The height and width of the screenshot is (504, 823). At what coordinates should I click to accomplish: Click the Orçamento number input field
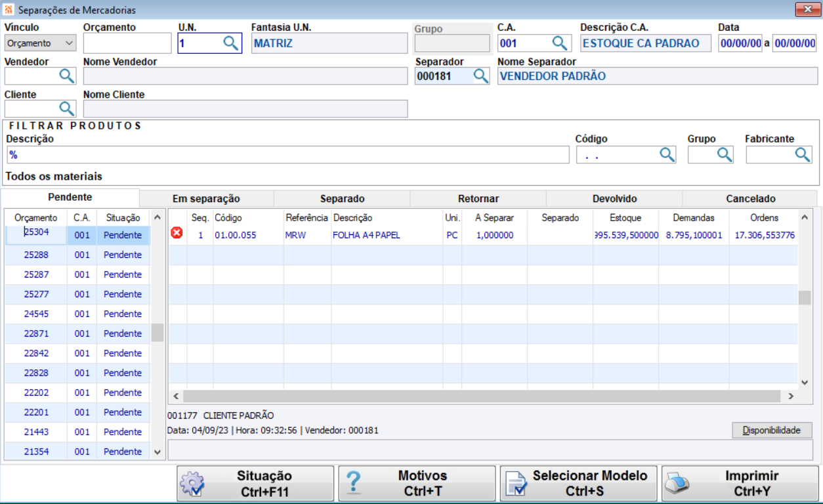pyautogui.click(x=127, y=43)
